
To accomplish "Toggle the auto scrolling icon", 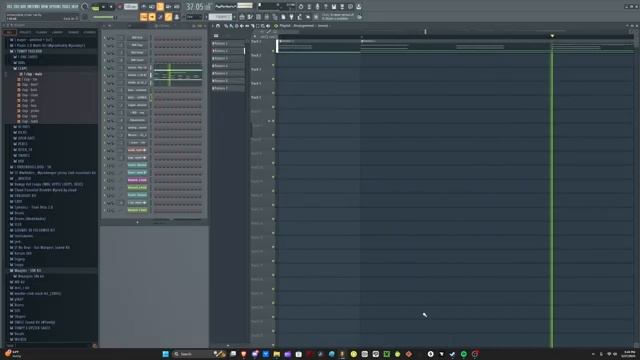I will [152, 17].
